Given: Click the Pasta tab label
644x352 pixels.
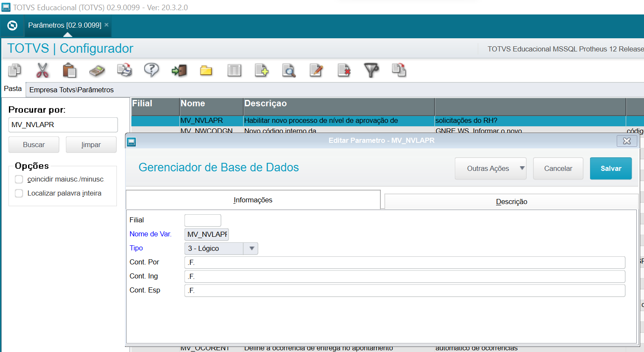Looking at the screenshot, I should (x=13, y=88).
